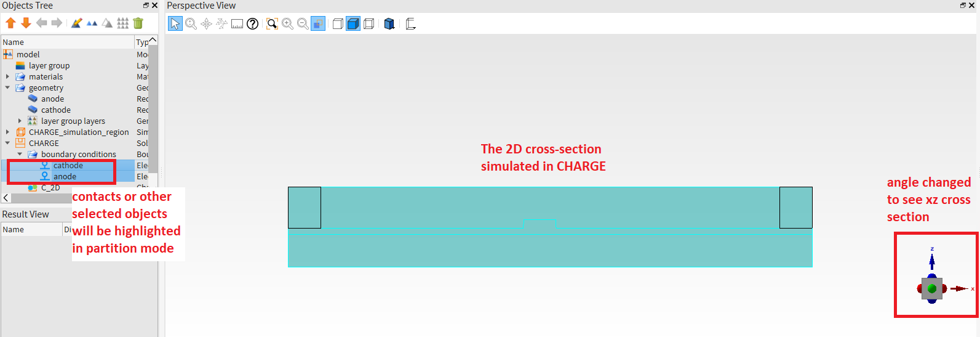Screen dimensions: 980x337
Task: Select the C_2D item
Action: 50,187
